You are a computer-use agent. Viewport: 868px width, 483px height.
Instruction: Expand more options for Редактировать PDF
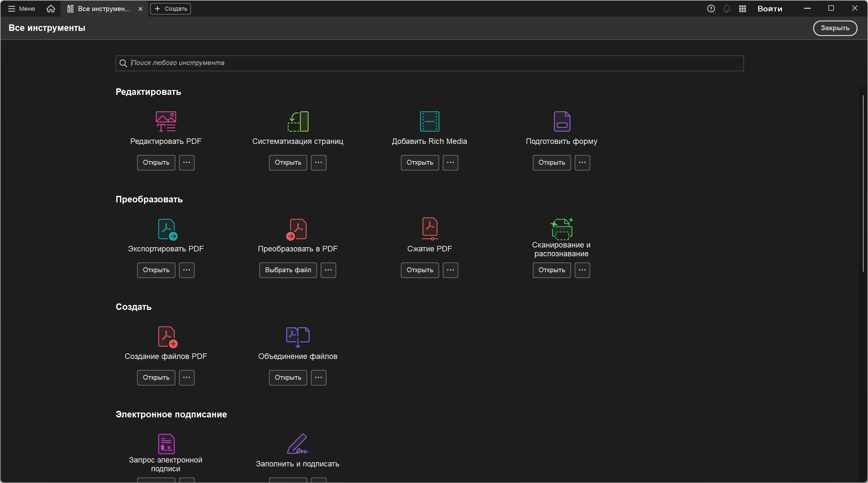[x=187, y=163]
